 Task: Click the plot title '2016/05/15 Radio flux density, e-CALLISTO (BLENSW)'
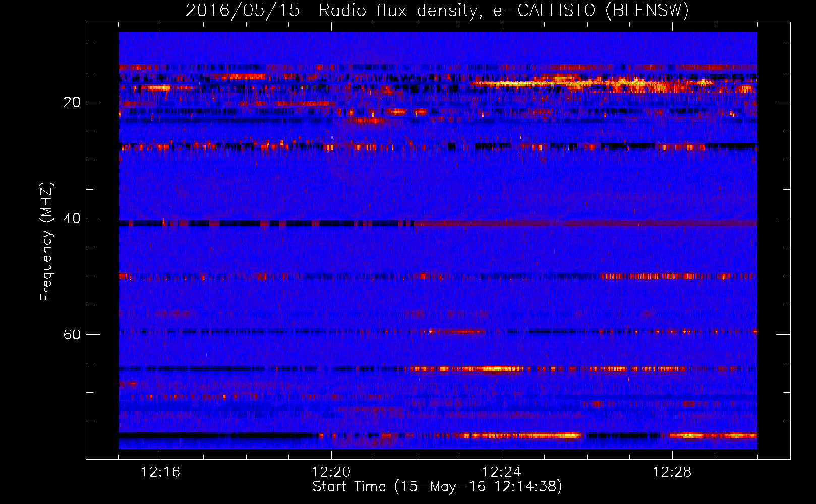(x=437, y=10)
